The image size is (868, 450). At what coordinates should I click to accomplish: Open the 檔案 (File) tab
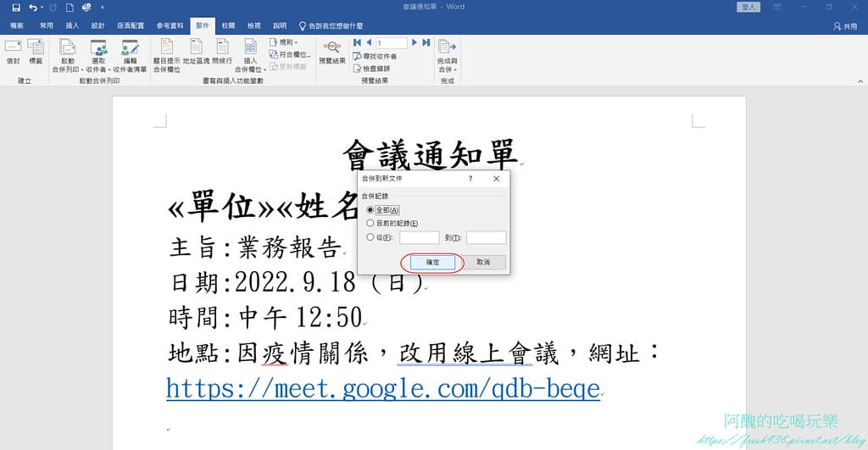click(17, 25)
